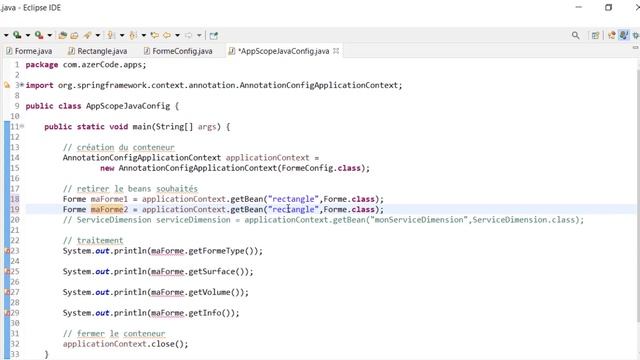Open the Run button's dropdown arrow
This screenshot has height=360, width=640.
pyautogui.click(x=28, y=36)
